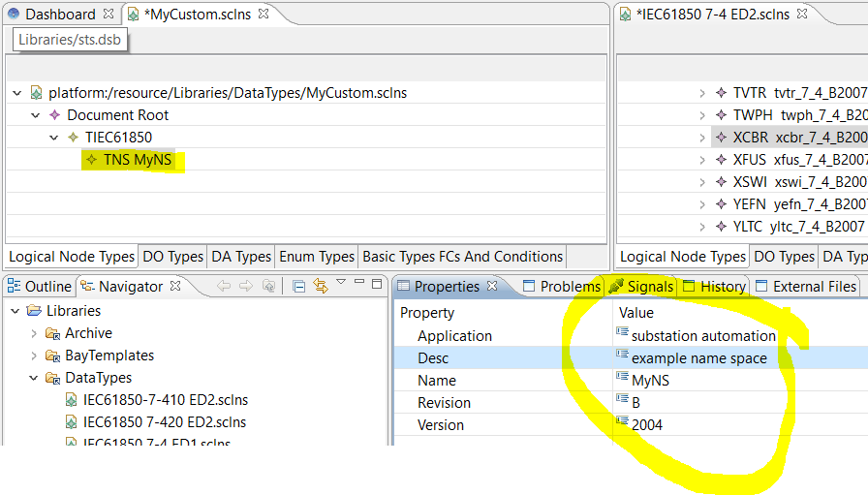Viewport: 868px width, 495px height.
Task: Close the Dashboard editor tab
Action: (108, 15)
